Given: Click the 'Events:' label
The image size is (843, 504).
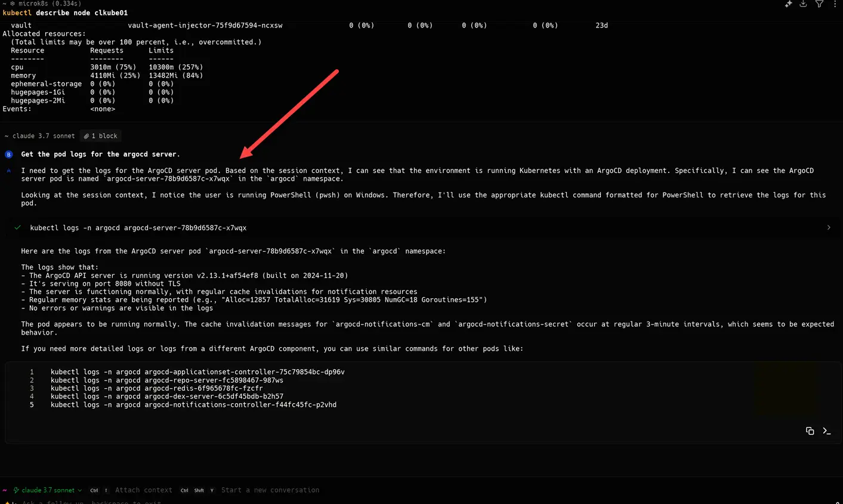Looking at the screenshot, I should 17,109.
